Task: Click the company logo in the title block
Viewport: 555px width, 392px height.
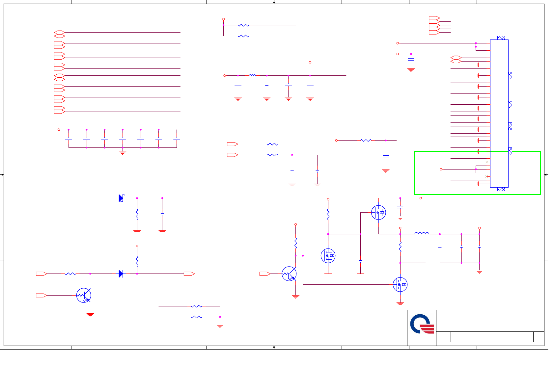Action: point(422,324)
